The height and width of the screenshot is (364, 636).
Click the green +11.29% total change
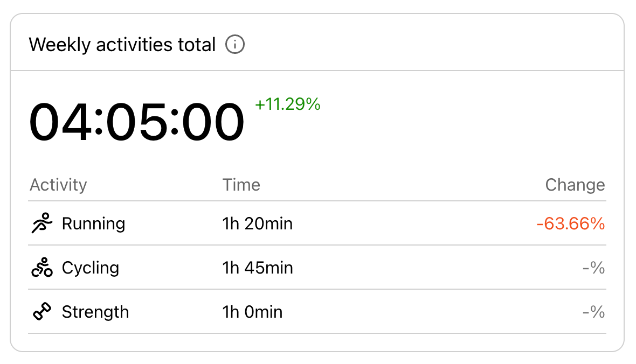288,104
